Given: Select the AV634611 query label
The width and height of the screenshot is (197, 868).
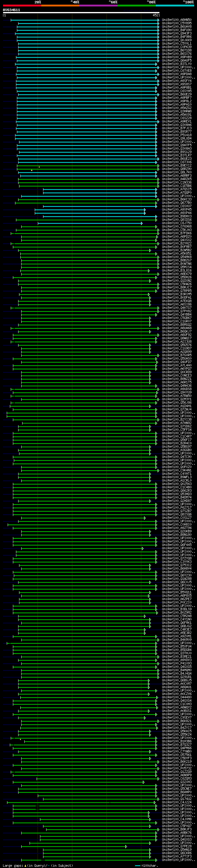Looking at the screenshot, I should tap(11, 10).
